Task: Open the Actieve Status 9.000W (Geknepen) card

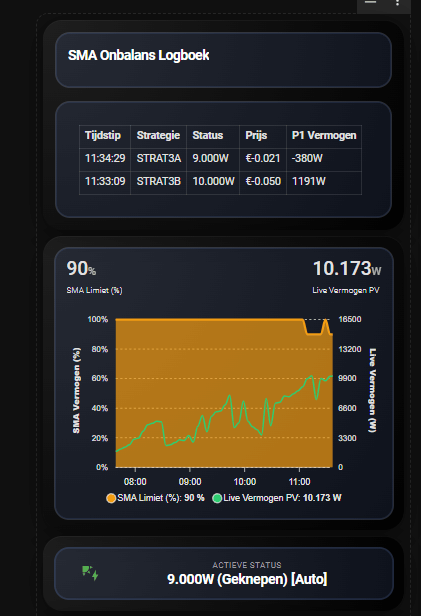Action: coord(224,574)
